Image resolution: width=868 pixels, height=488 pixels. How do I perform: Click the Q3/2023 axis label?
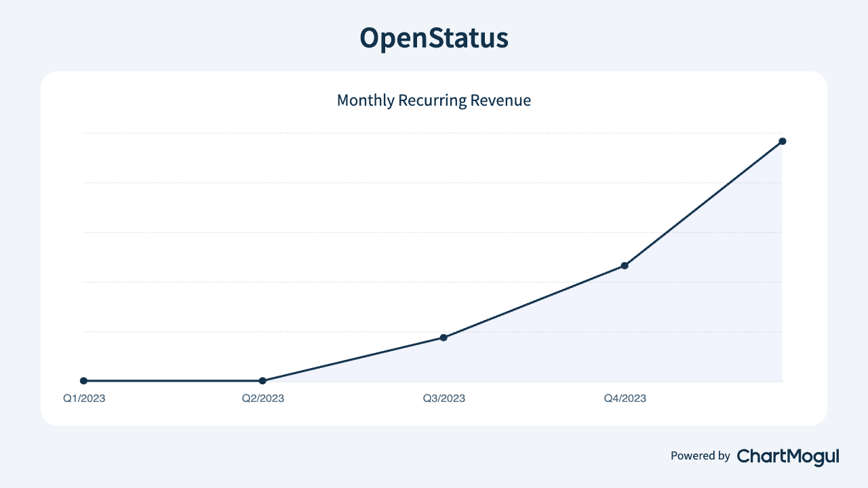pos(443,399)
